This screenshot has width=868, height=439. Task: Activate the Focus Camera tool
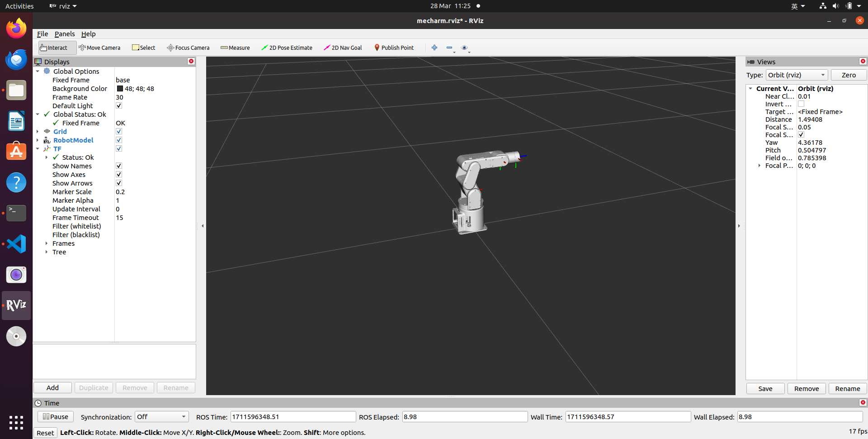point(188,48)
